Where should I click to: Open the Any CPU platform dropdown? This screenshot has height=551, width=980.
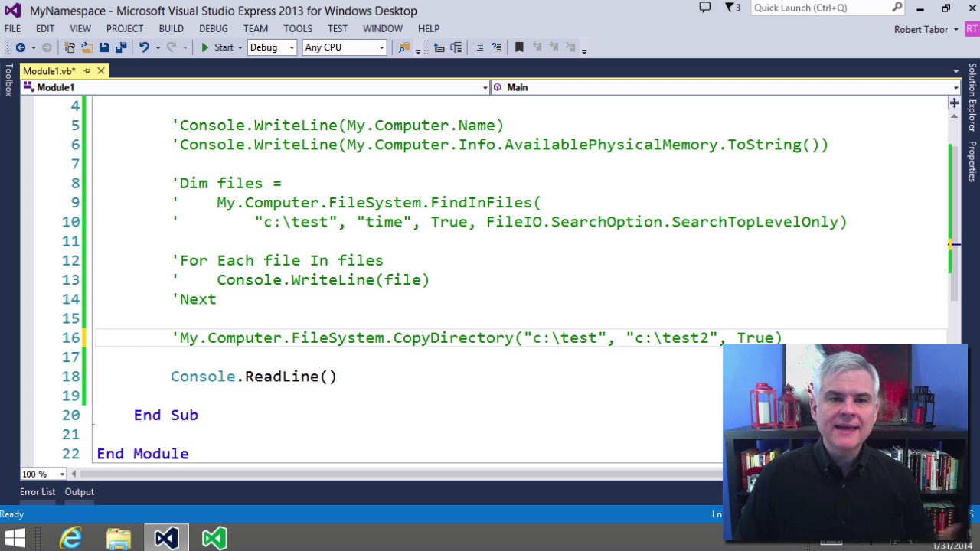pyautogui.click(x=344, y=47)
